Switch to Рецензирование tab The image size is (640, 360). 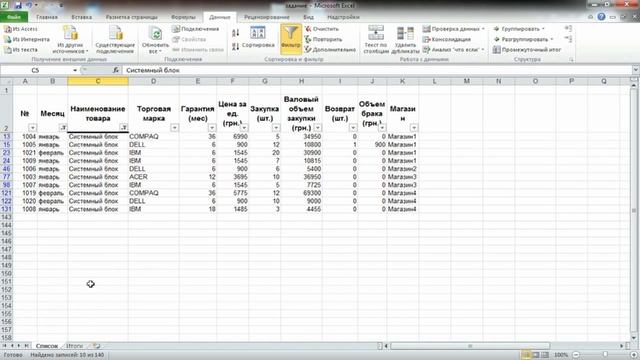click(267, 17)
